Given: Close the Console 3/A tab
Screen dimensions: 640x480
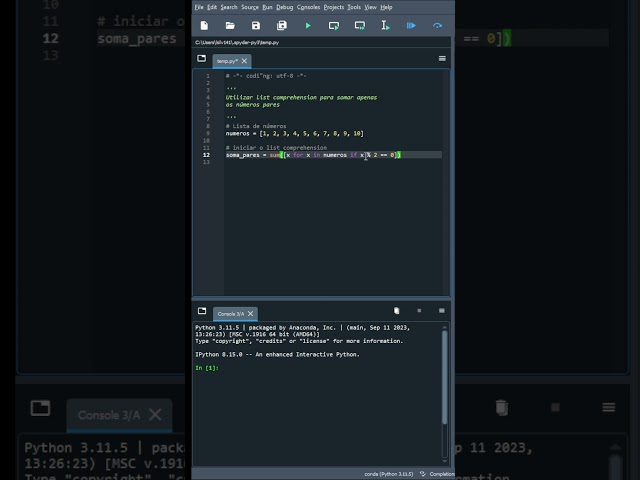Looking at the screenshot, I should pos(251,313).
